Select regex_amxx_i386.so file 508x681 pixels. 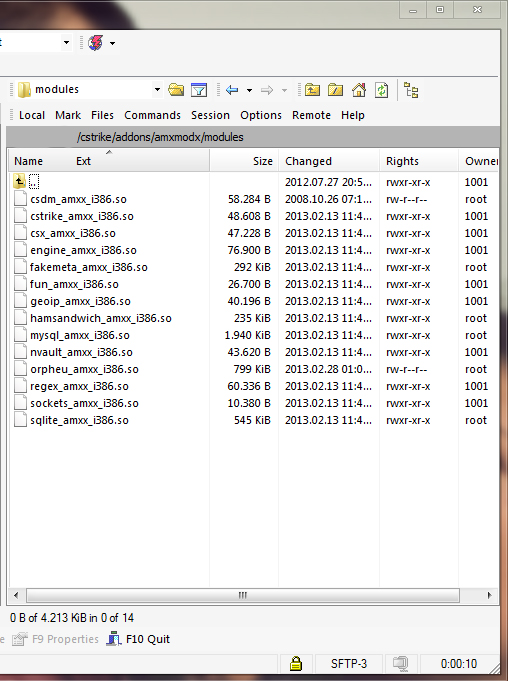(x=79, y=386)
